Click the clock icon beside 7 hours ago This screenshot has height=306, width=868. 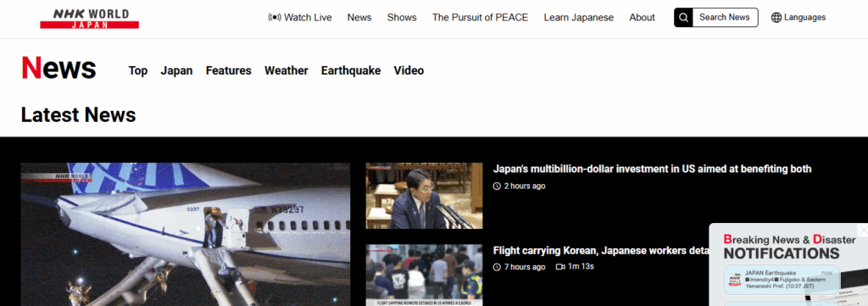click(497, 267)
